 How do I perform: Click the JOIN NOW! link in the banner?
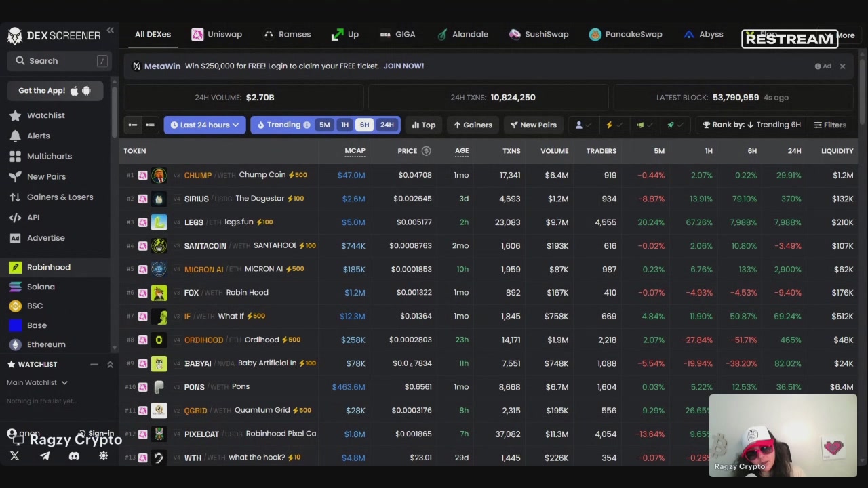tap(403, 66)
